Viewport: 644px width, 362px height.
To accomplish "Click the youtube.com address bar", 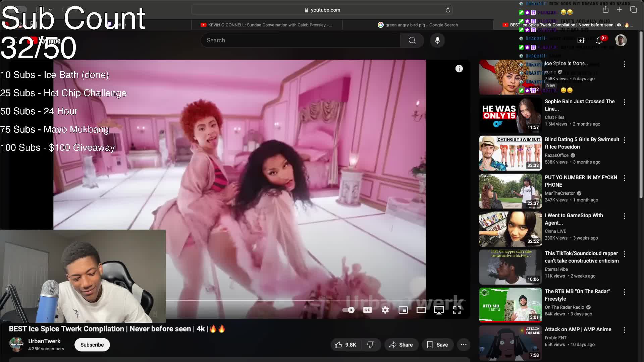I will [x=322, y=10].
